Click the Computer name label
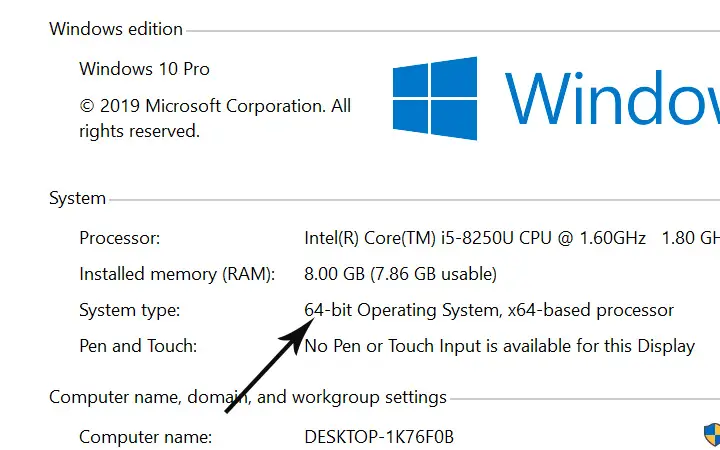 click(x=146, y=437)
